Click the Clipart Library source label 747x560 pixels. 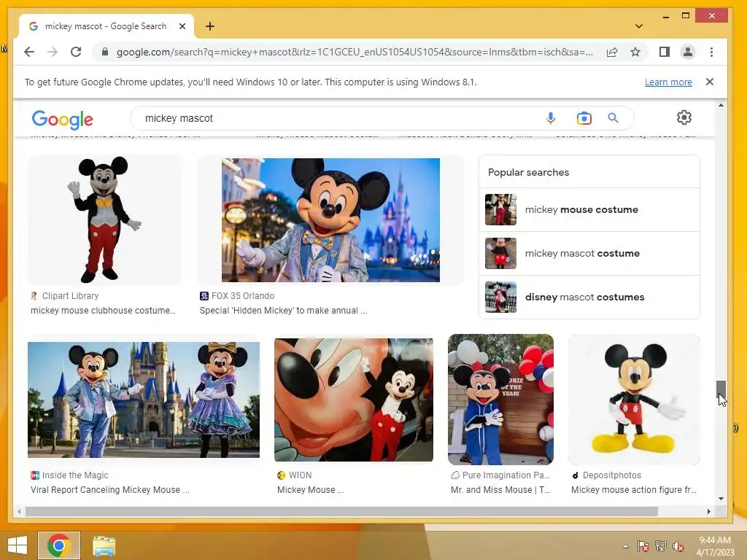[70, 296]
